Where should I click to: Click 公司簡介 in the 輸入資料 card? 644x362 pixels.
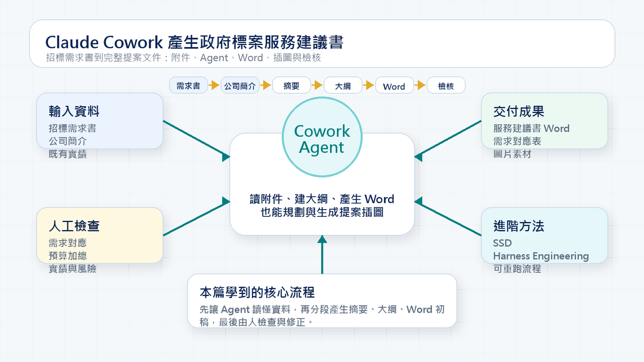click(68, 142)
